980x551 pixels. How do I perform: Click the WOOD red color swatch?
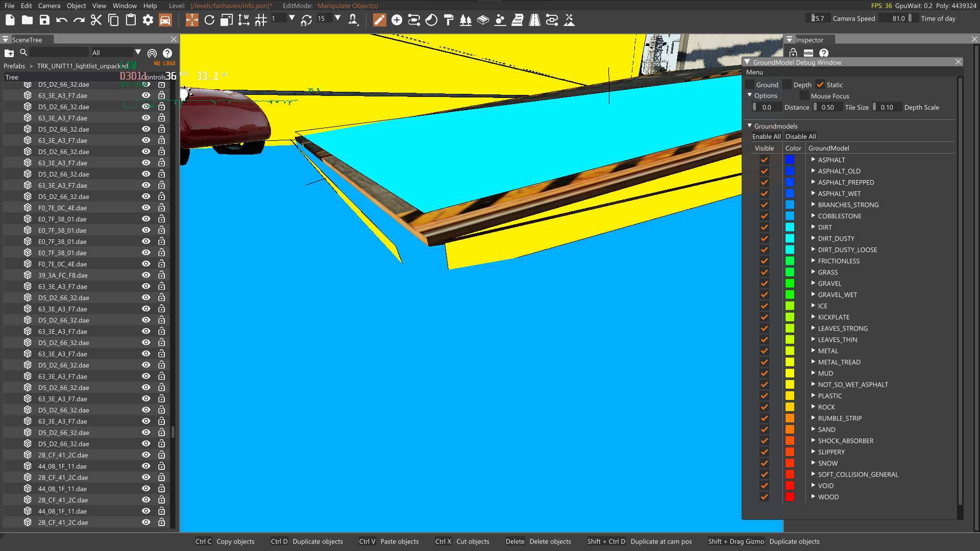(x=790, y=497)
